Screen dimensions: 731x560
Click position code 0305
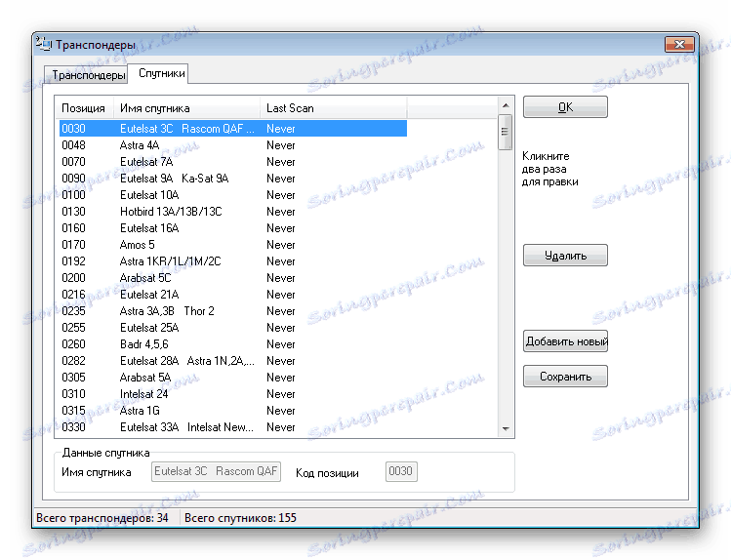[73, 378]
